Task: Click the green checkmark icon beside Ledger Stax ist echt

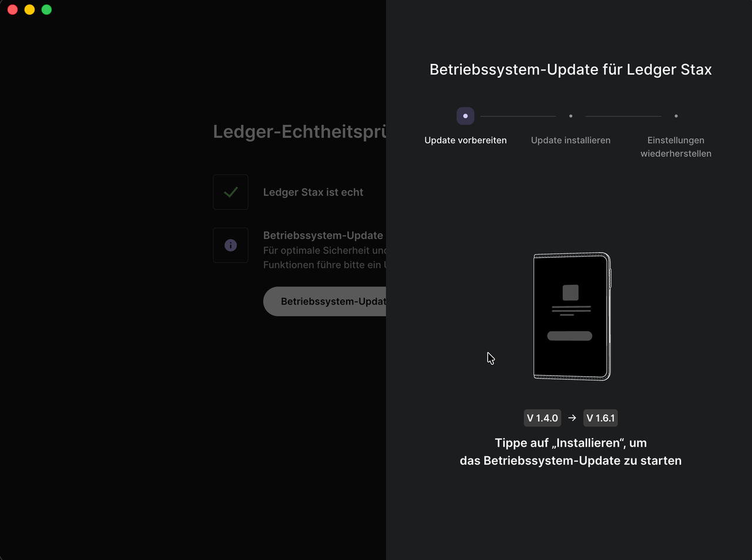Action: click(x=231, y=192)
